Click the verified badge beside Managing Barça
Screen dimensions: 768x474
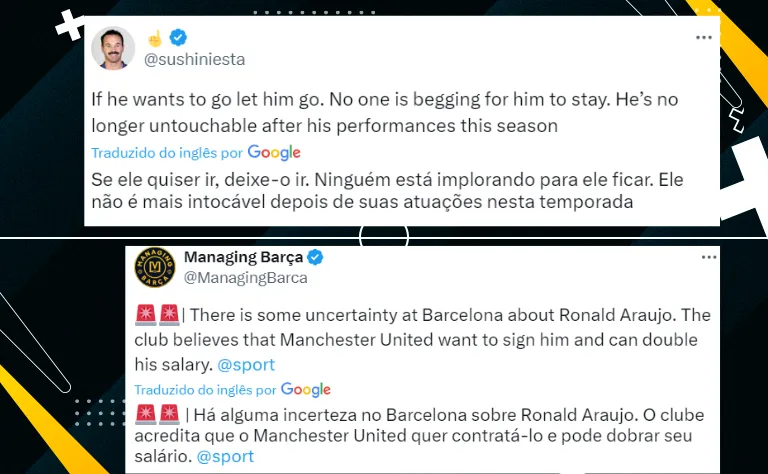pos(315,258)
